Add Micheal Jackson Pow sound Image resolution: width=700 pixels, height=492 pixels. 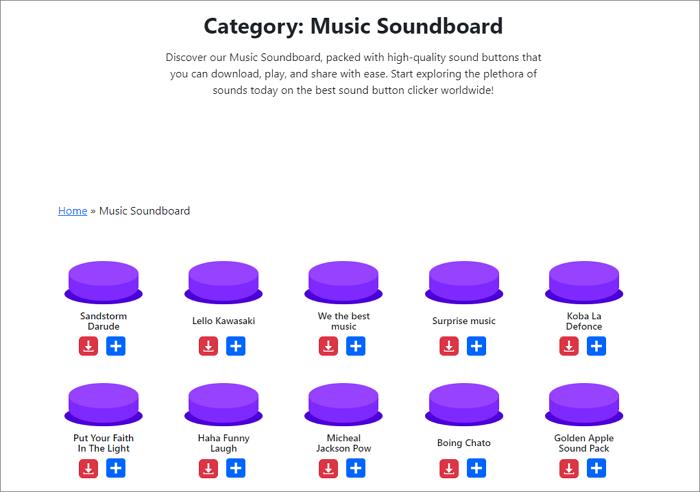point(356,468)
